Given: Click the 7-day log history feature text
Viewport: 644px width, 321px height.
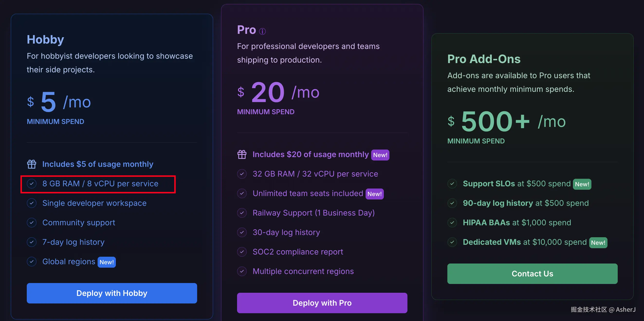Looking at the screenshot, I should tap(73, 242).
